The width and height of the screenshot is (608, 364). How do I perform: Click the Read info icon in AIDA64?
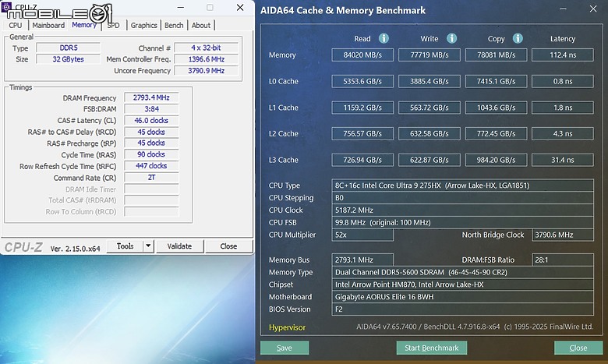(x=384, y=38)
